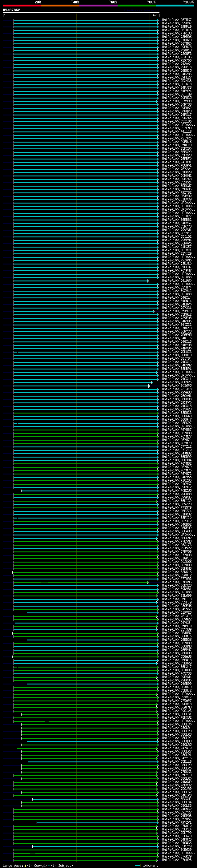
Task: Click the 426 query length marker
Action: [155, 15]
